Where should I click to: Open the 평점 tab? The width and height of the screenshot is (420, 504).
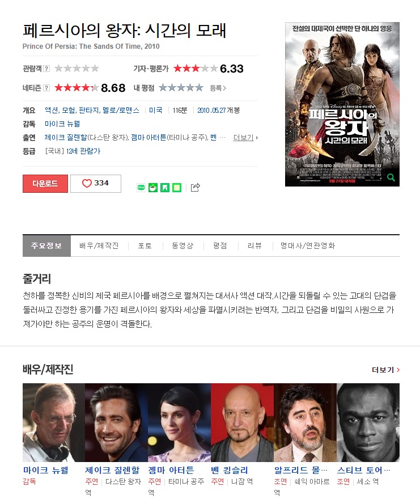(x=220, y=246)
